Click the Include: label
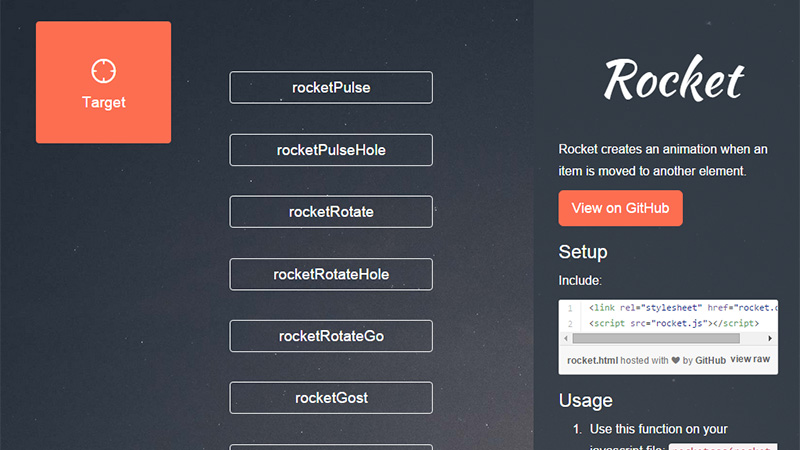Image resolution: width=800 pixels, height=450 pixels. coord(580,281)
